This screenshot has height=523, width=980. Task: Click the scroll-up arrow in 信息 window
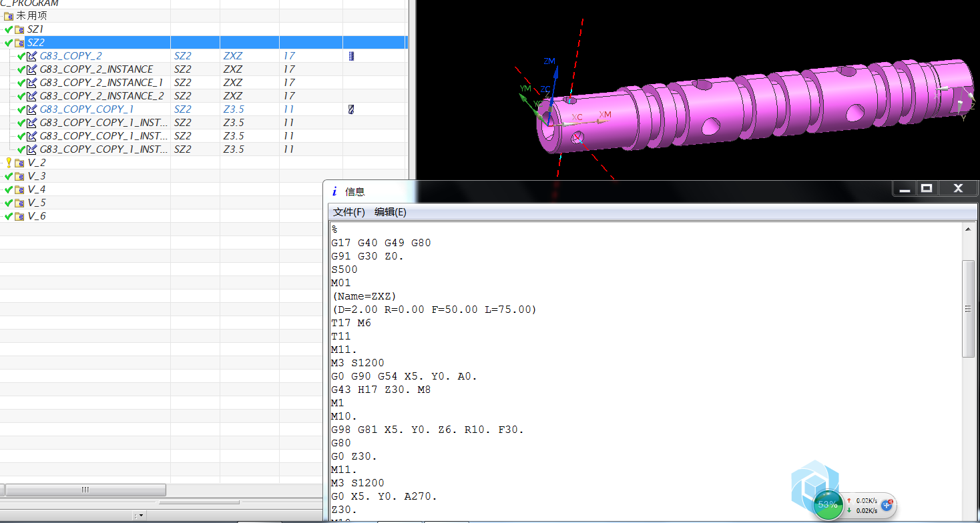pyautogui.click(x=969, y=229)
